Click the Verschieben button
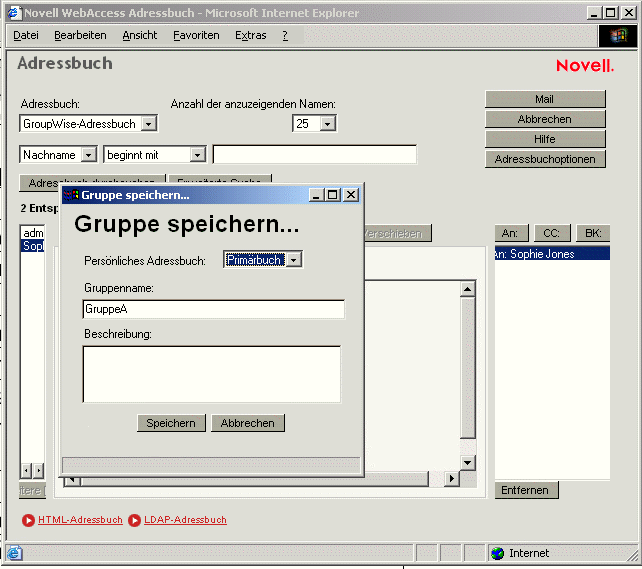 [397, 233]
